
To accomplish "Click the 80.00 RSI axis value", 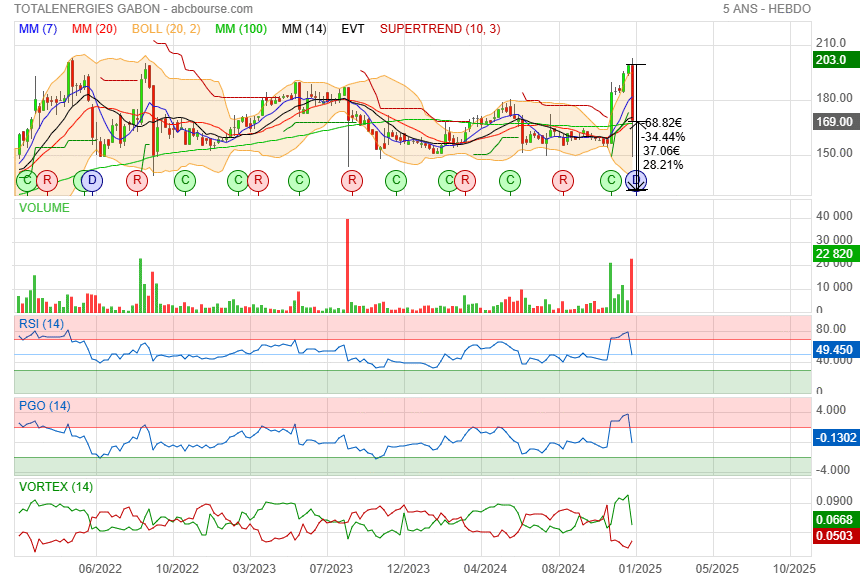I will (x=831, y=329).
